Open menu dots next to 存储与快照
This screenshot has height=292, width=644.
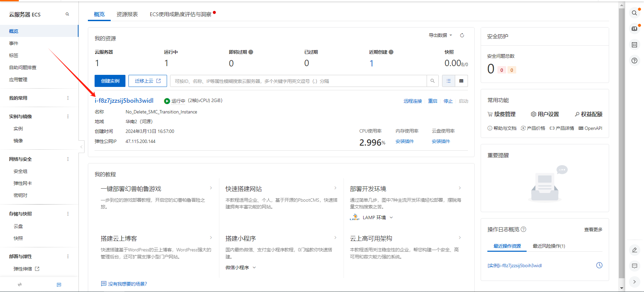68,214
